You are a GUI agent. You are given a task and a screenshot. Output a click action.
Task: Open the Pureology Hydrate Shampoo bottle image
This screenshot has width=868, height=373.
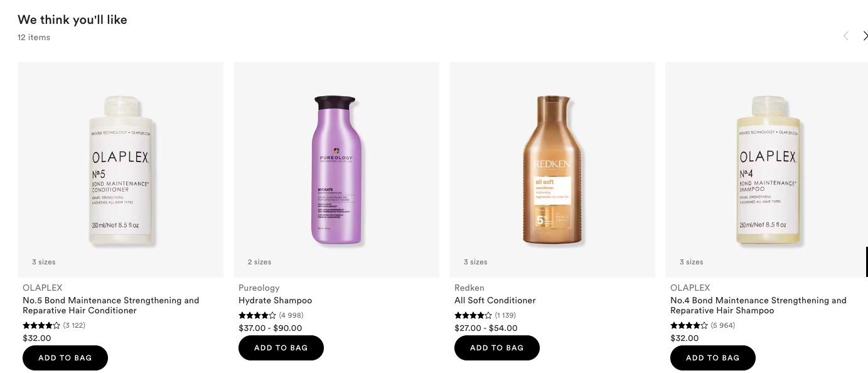(336, 170)
